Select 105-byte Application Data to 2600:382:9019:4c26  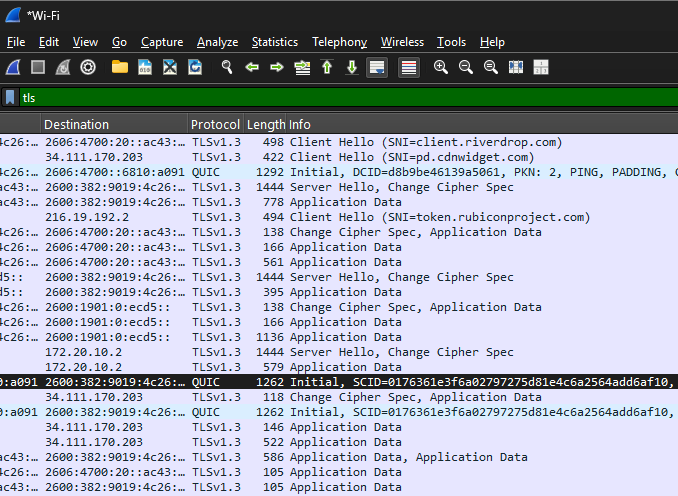339,487
